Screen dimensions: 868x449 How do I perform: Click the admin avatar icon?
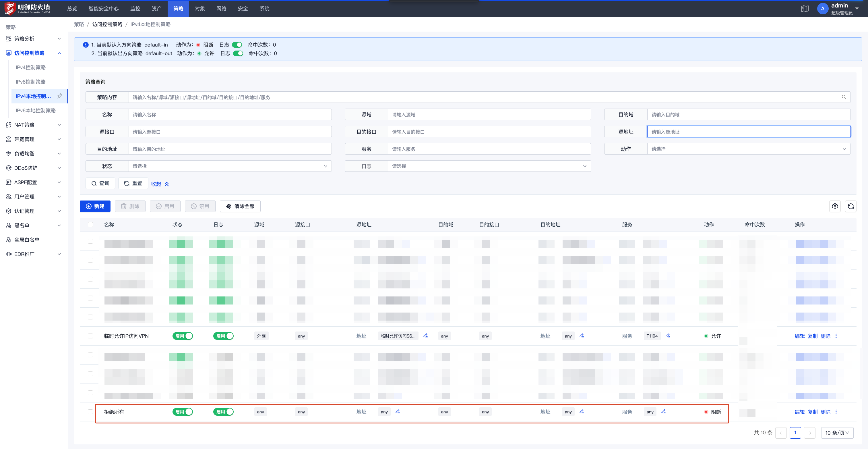823,9
